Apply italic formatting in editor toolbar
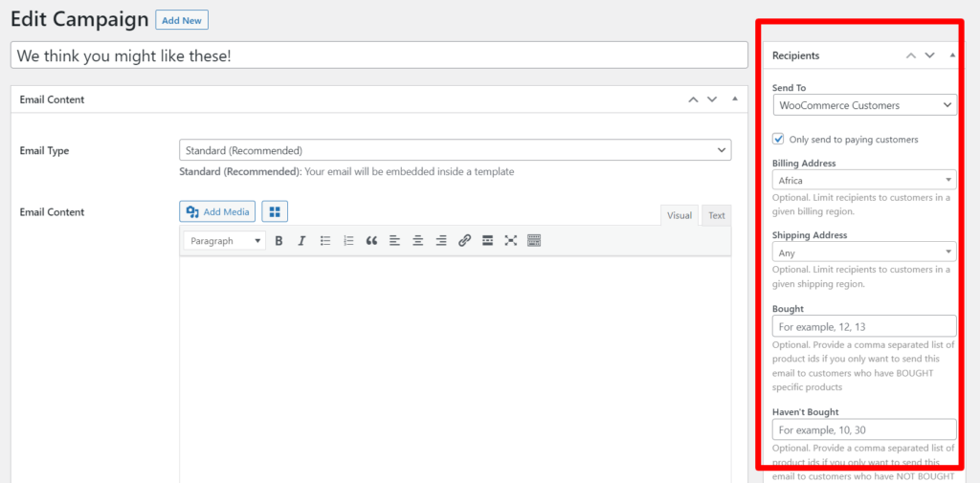Viewport: 980px width, 483px height. pos(301,241)
